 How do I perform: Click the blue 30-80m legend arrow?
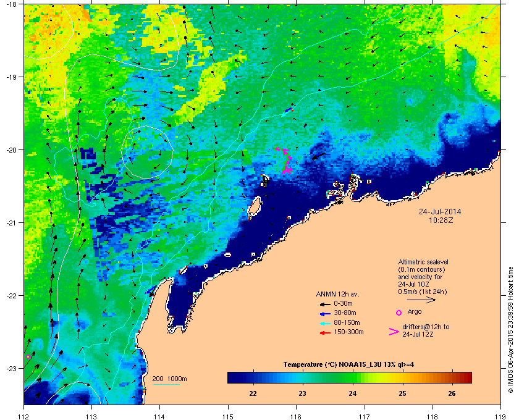coord(325,313)
